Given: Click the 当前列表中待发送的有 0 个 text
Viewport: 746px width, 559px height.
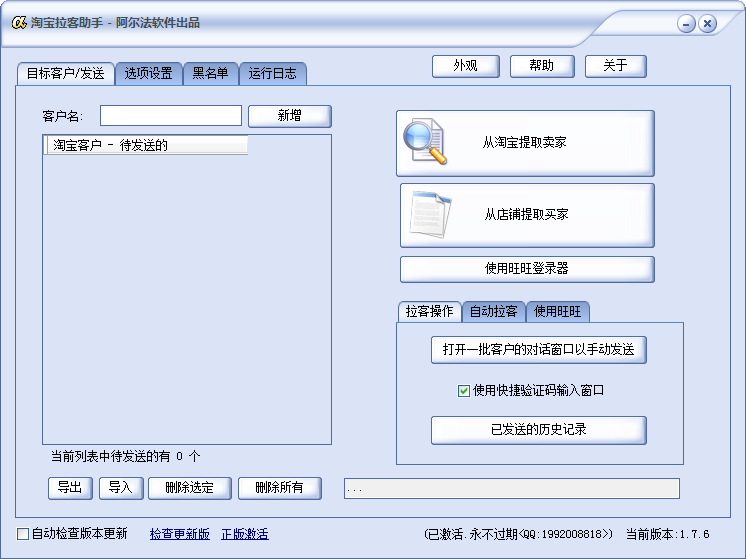Looking at the screenshot, I should pos(125,457).
